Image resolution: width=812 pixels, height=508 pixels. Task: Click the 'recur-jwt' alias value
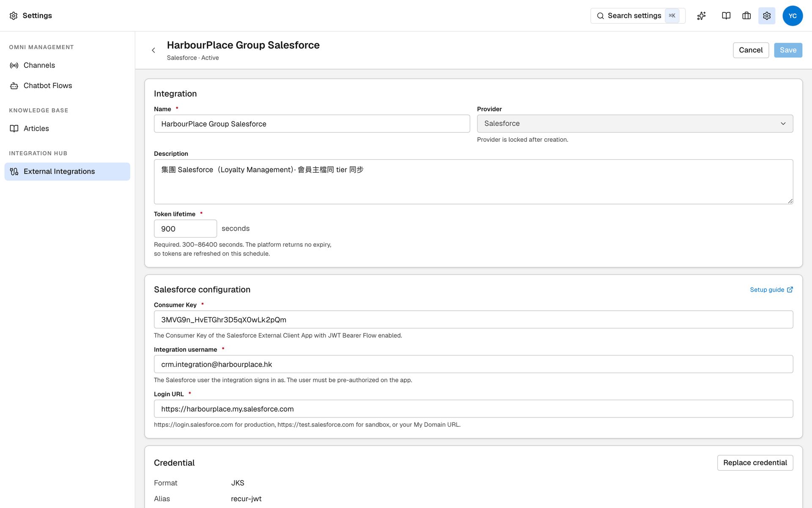pyautogui.click(x=246, y=499)
